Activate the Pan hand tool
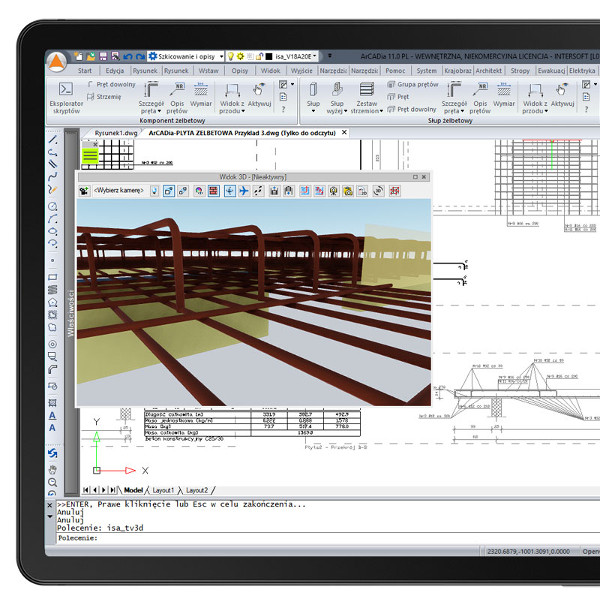Screen dimensions: 600x605 tap(52, 470)
